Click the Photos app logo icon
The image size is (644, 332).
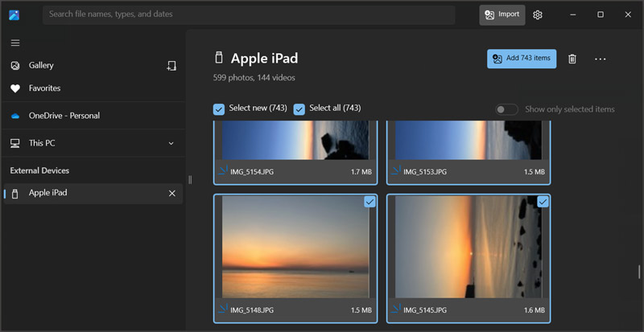pos(14,15)
